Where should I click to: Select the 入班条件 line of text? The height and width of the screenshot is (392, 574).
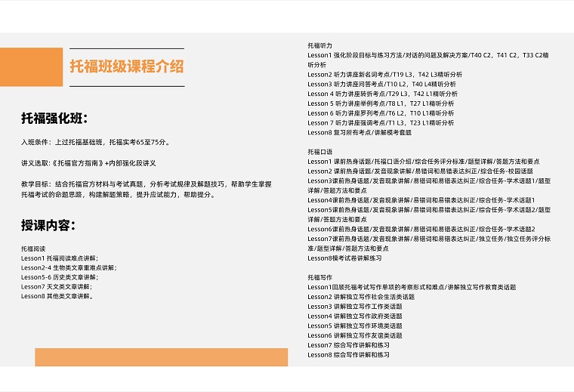(95, 142)
